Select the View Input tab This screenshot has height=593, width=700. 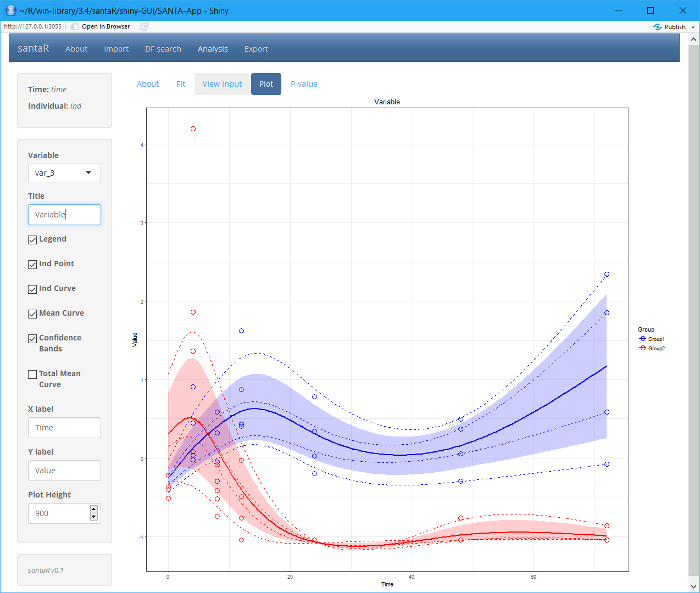(x=222, y=84)
